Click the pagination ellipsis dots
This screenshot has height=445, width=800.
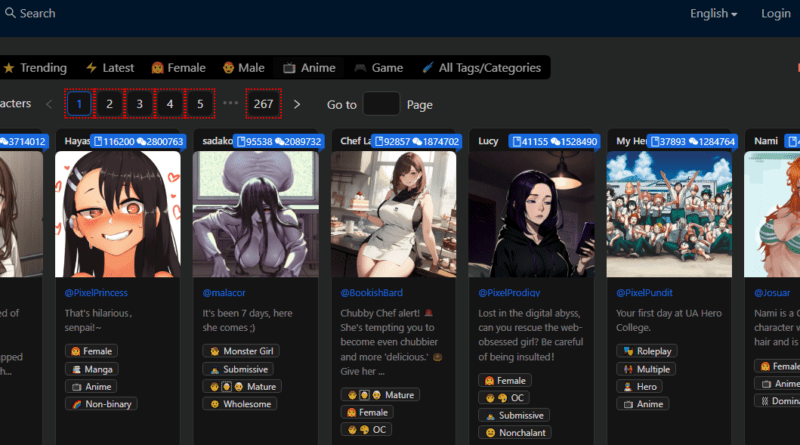(231, 103)
